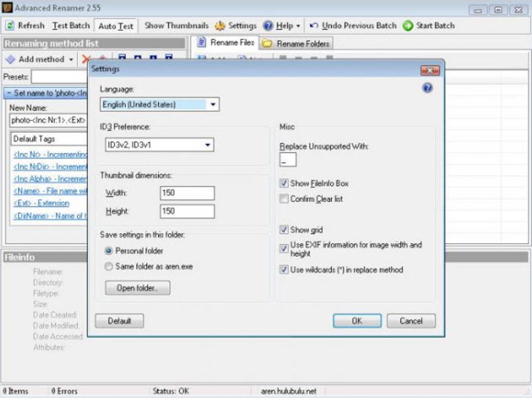Click the "0 Errors" status bar entry

pos(65,391)
